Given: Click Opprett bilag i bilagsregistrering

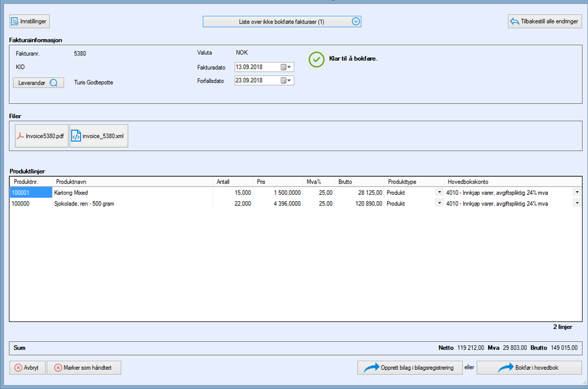Looking at the screenshot, I should [408, 368].
